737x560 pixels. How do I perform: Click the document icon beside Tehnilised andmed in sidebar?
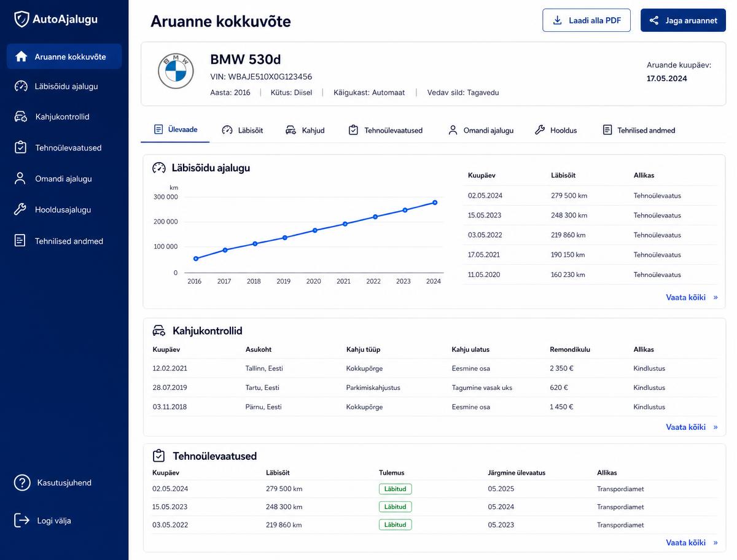pyautogui.click(x=20, y=241)
